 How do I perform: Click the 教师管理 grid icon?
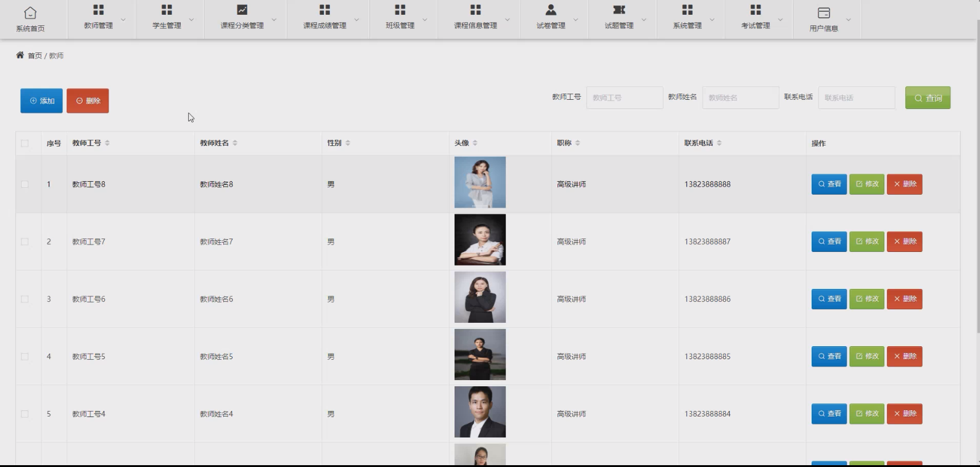pos(99,10)
